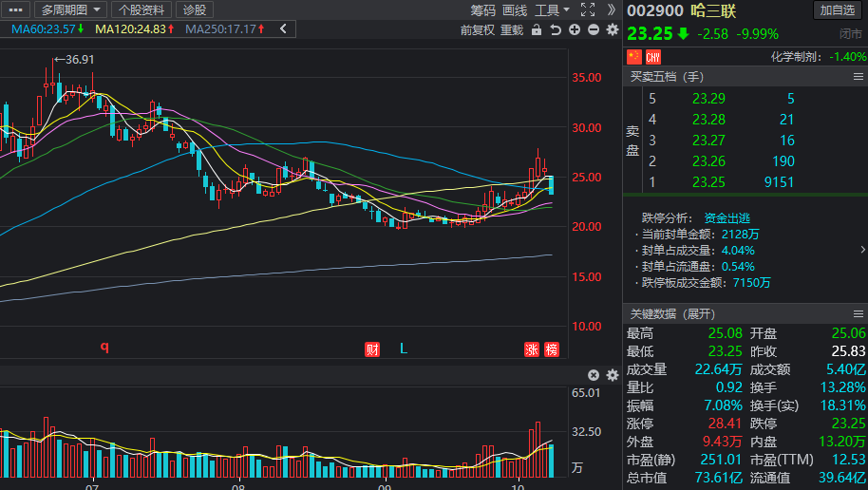Toggle fullscreen chart view icon
The height and width of the screenshot is (490, 868).
click(x=588, y=9)
